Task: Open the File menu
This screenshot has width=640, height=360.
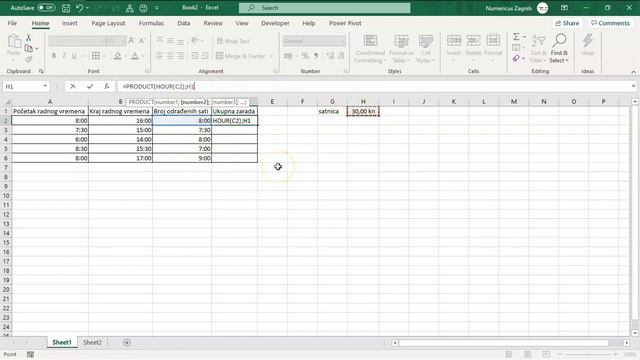Action: (12, 23)
